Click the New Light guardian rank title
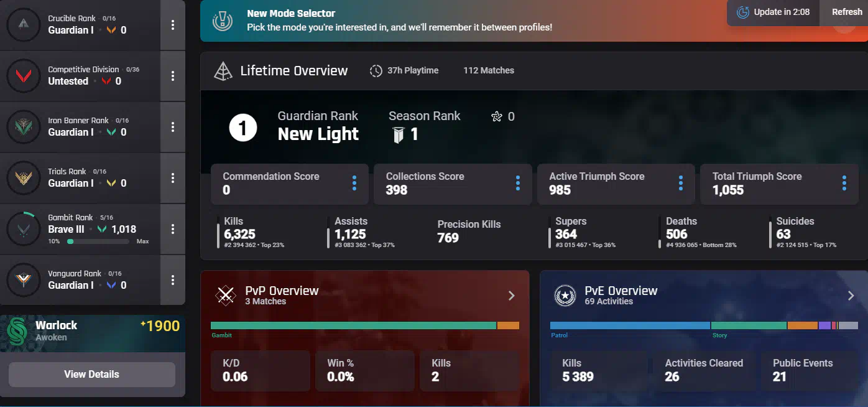 coord(318,134)
